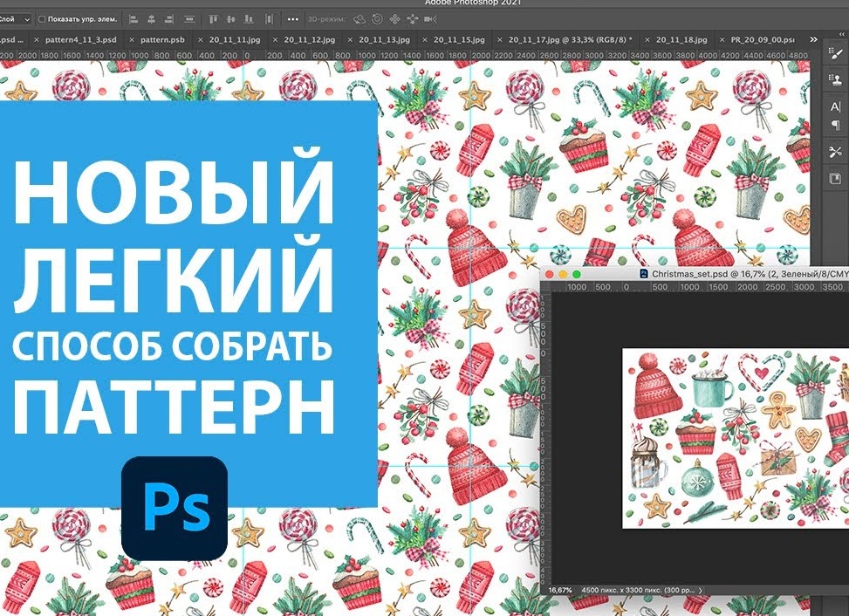The image size is (849, 616).
Task: Select the 3D pan camera icon
Action: (x=394, y=19)
